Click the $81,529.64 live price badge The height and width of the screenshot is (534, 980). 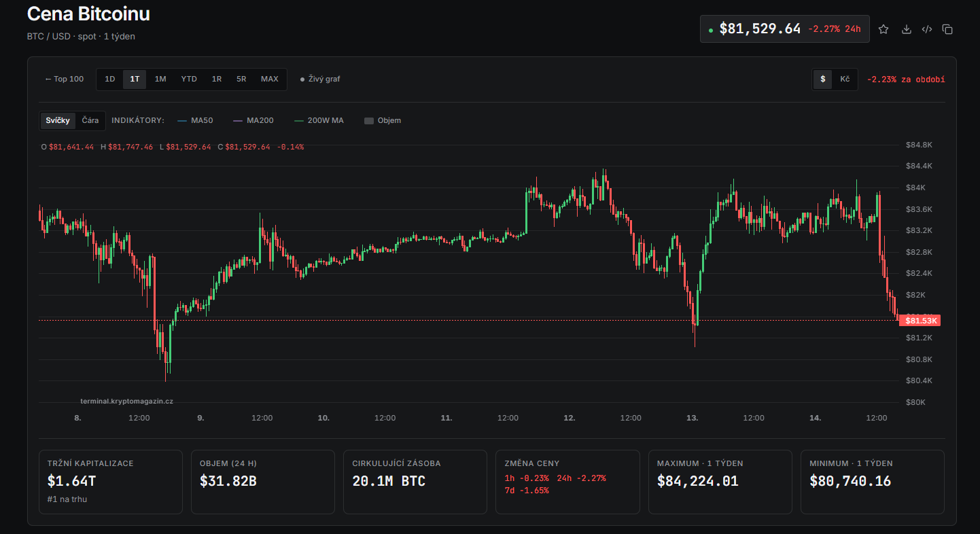(785, 29)
